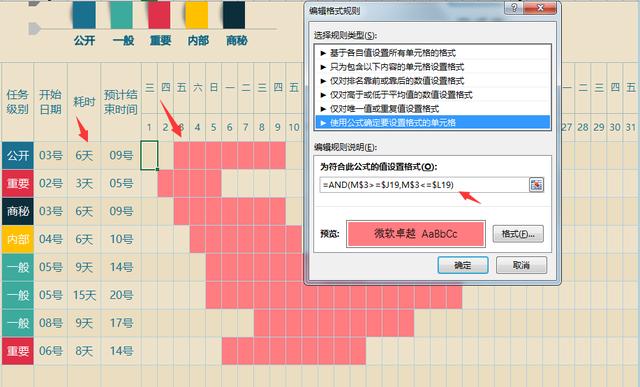Click the 8天 duration cell
This screenshot has height=387, width=640.
[x=84, y=351]
